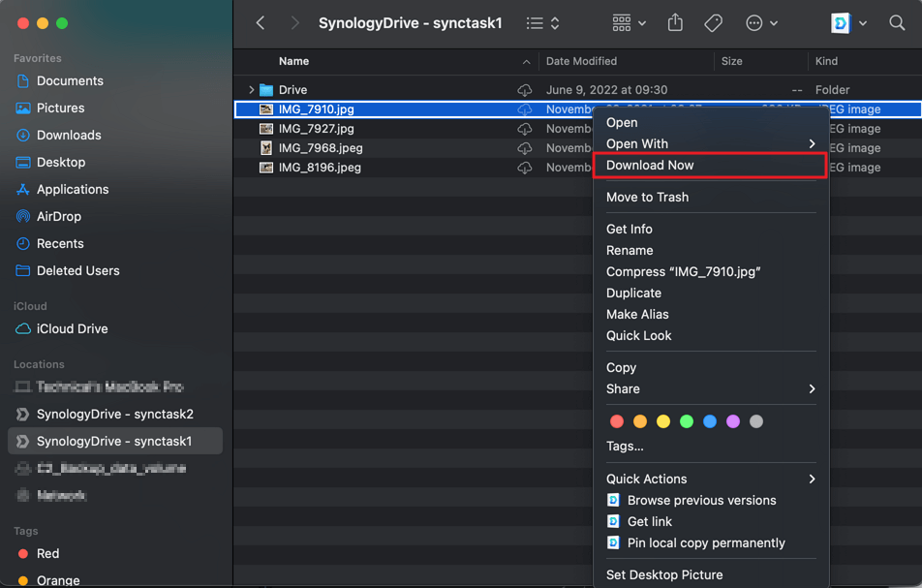
Task: Open the grid grouping options dropdown
Action: 629,23
